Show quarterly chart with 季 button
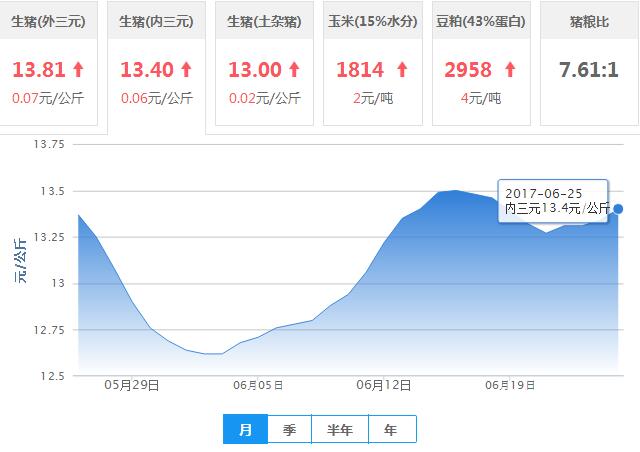Image resolution: width=640 pixels, height=452 pixels. [289, 429]
